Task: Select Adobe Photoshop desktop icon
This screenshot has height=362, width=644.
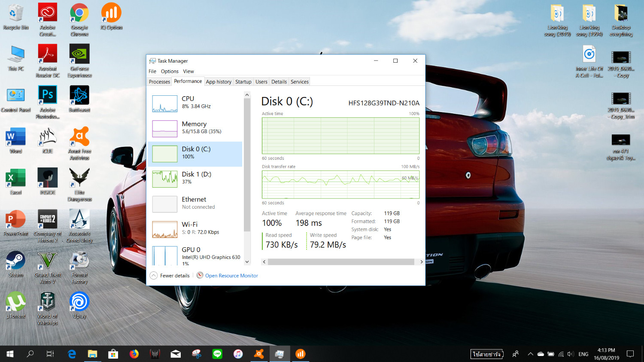Action: click(x=48, y=102)
